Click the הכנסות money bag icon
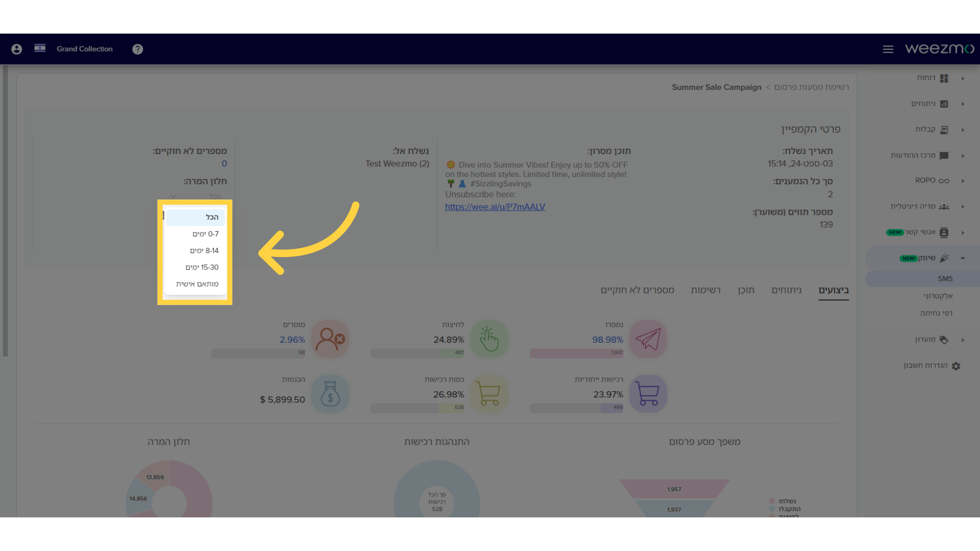 [x=330, y=394]
